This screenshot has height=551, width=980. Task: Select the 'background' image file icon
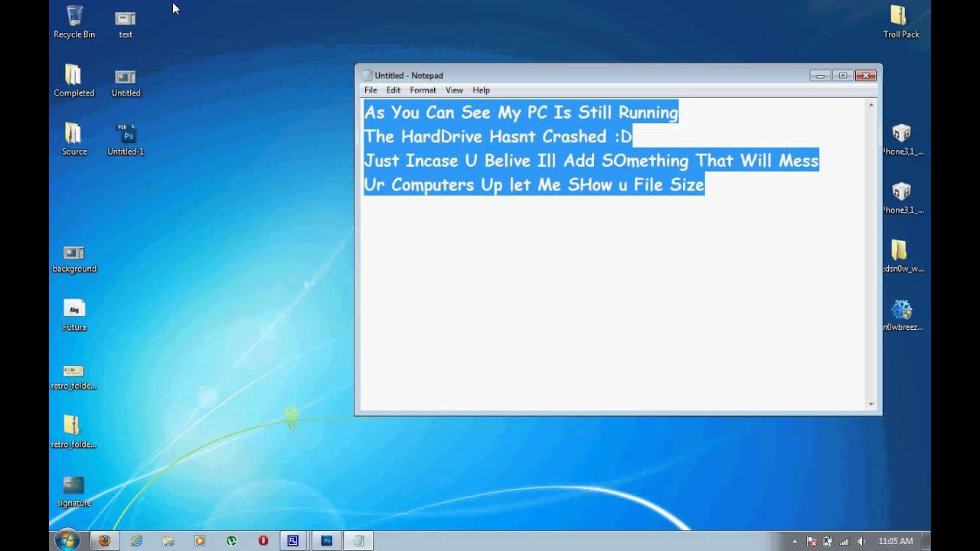coord(74,259)
